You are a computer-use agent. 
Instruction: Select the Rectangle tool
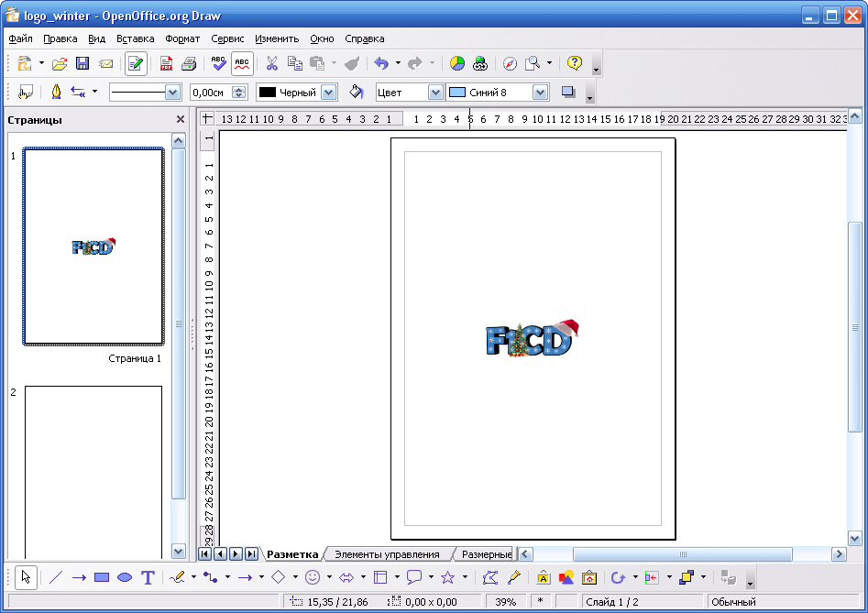[102, 577]
